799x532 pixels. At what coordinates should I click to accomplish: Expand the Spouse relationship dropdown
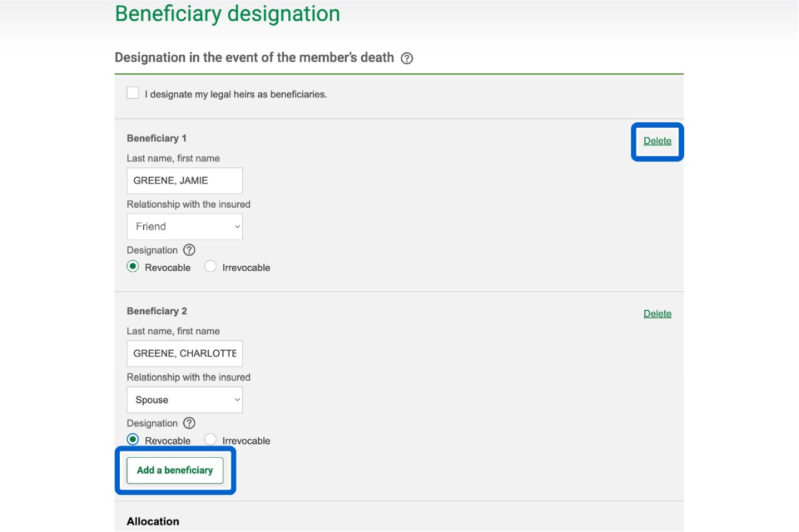(x=185, y=400)
